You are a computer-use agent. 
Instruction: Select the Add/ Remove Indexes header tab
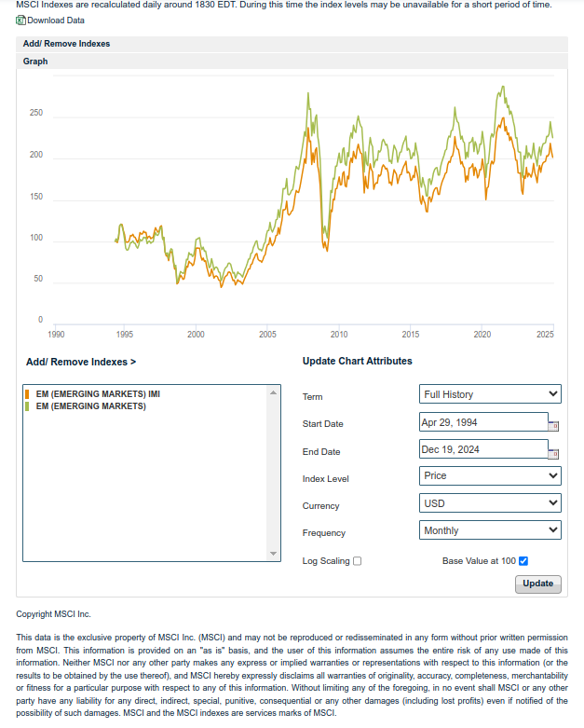[66, 44]
